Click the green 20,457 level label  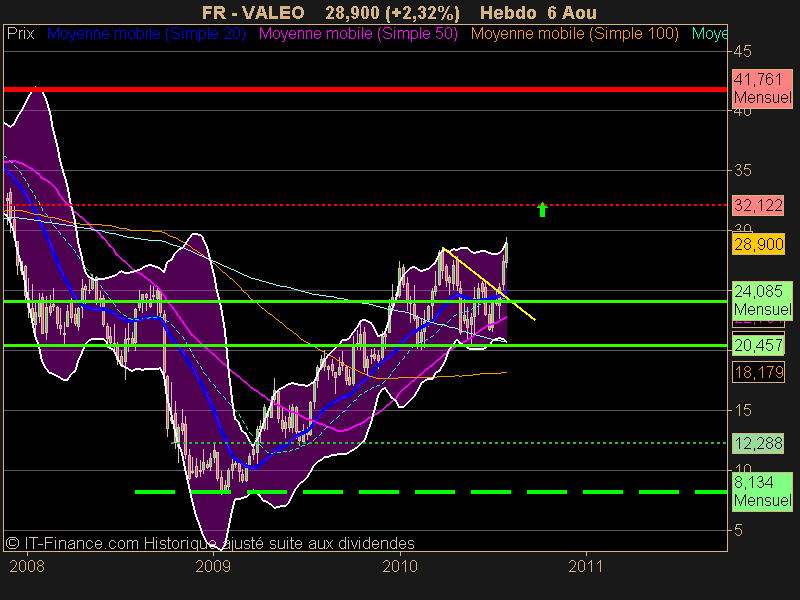tap(758, 345)
